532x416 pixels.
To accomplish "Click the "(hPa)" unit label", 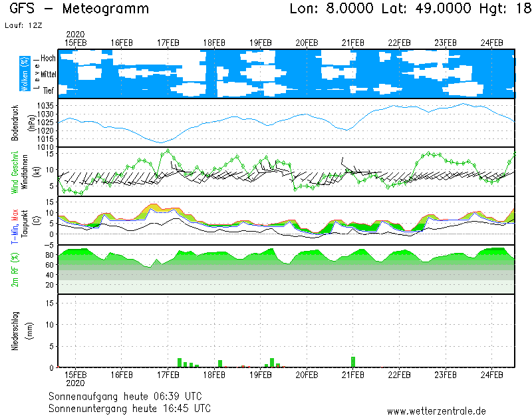I will 32,123.
